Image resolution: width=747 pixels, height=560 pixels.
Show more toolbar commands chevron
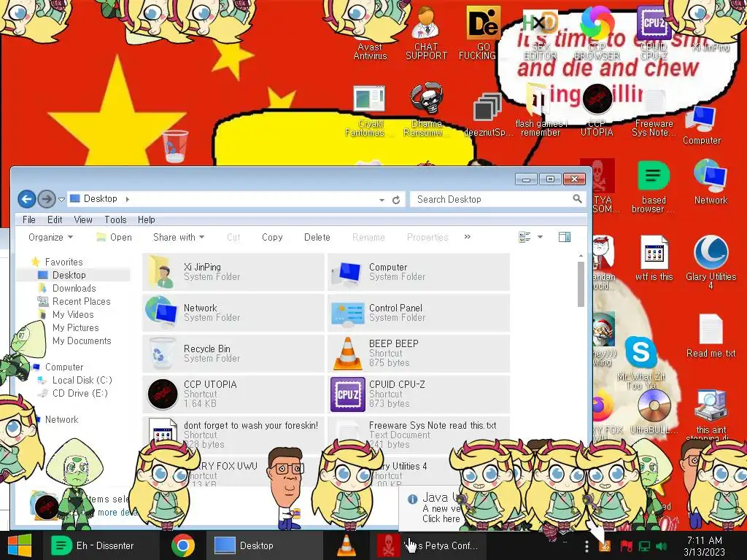click(x=468, y=237)
